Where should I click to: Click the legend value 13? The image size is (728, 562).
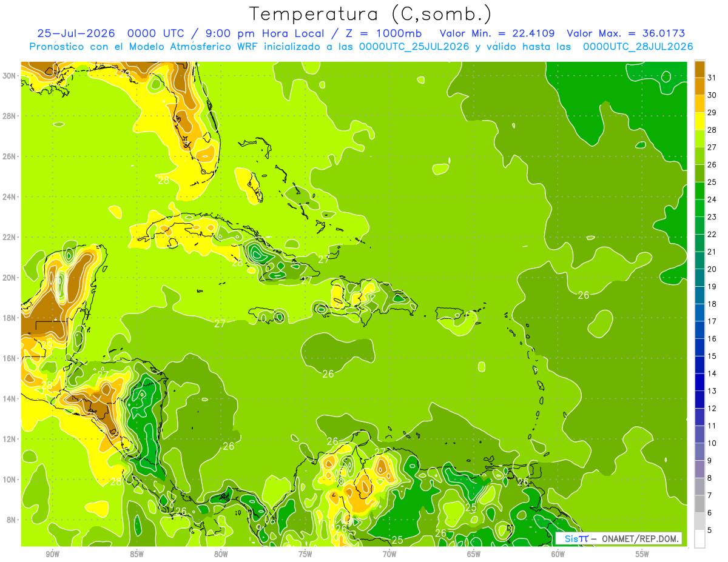point(712,391)
